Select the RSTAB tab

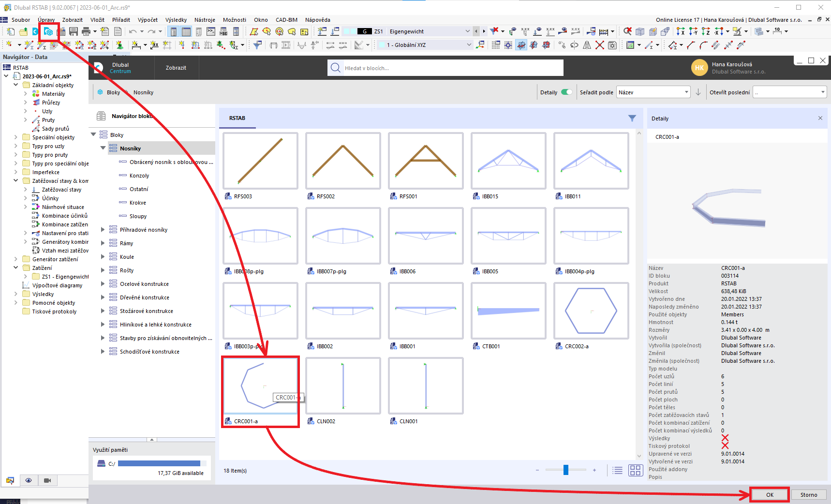pos(237,118)
